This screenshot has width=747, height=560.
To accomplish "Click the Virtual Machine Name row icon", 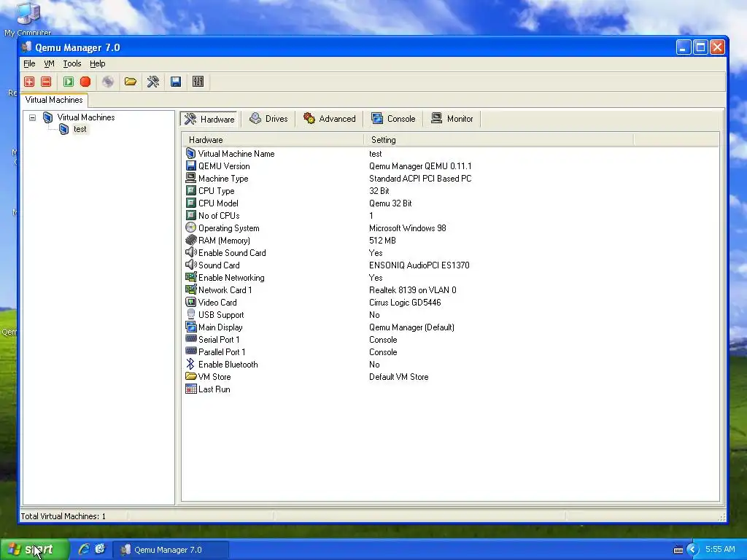I will point(190,153).
